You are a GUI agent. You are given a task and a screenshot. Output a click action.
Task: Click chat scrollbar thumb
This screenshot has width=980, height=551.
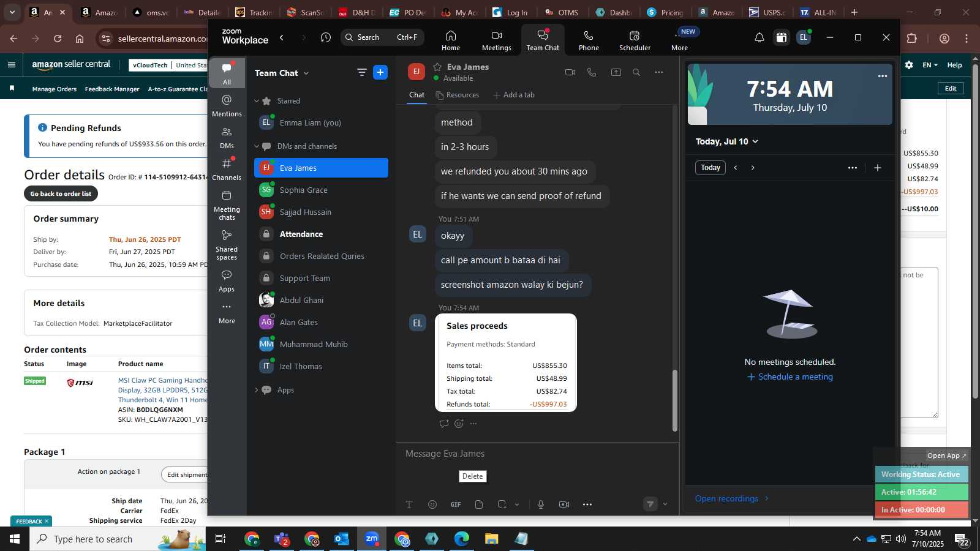[x=675, y=400]
